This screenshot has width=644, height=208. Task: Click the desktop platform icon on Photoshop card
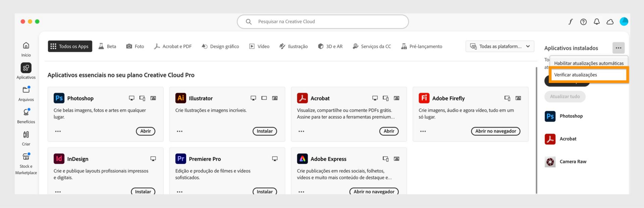point(131,98)
